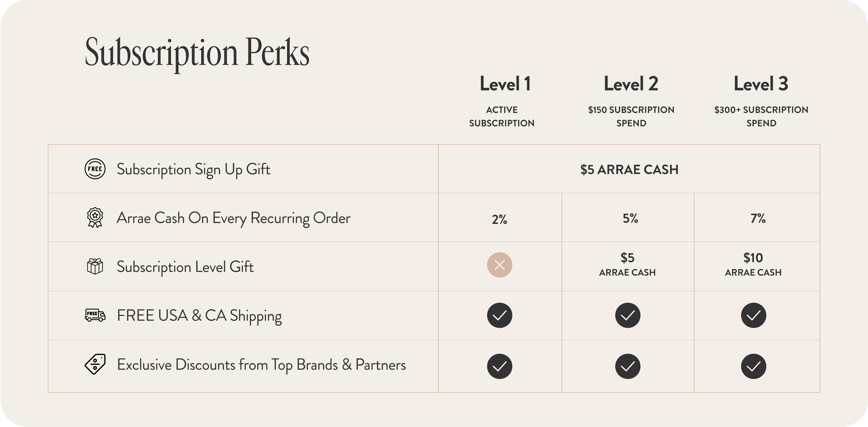Click Level 2 checkmark for FREE Shipping
Viewport: 868px width, 427px height.
tap(628, 315)
